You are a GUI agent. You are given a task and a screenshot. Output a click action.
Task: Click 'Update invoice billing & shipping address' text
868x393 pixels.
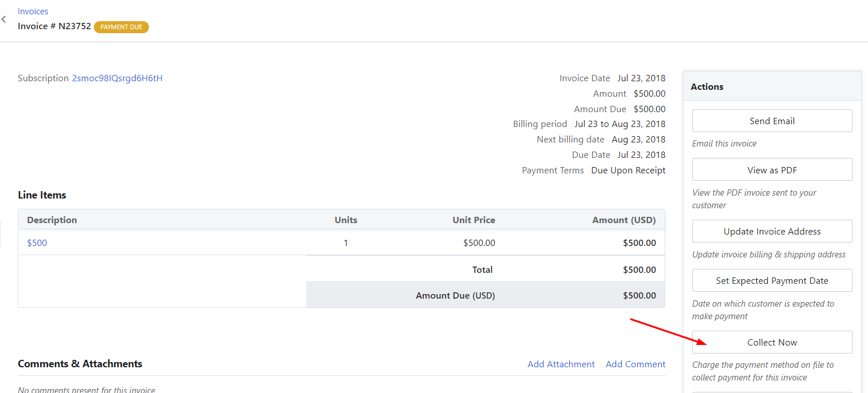tap(769, 255)
